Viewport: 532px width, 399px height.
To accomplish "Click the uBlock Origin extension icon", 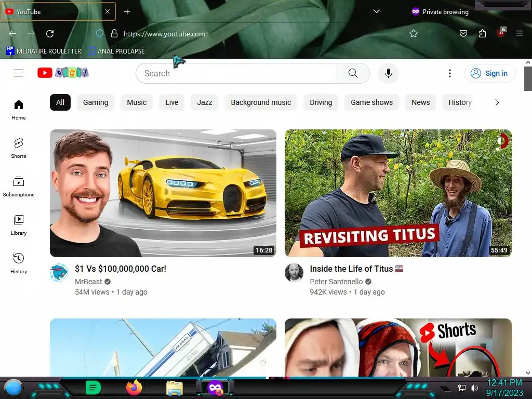I will pyautogui.click(x=501, y=33).
